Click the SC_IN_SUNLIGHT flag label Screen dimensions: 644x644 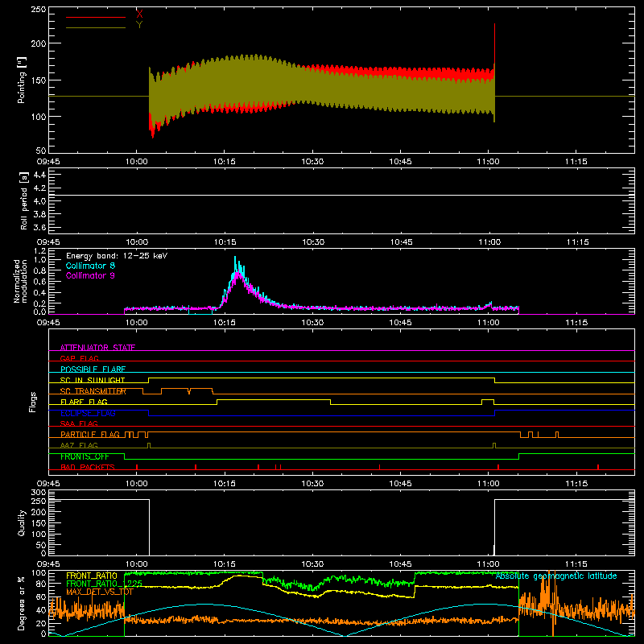pyautogui.click(x=93, y=380)
